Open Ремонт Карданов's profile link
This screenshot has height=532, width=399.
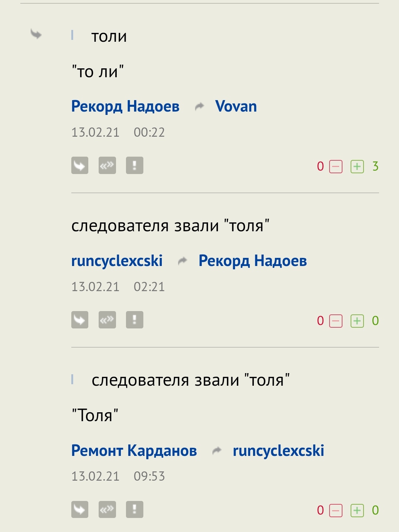134,451
